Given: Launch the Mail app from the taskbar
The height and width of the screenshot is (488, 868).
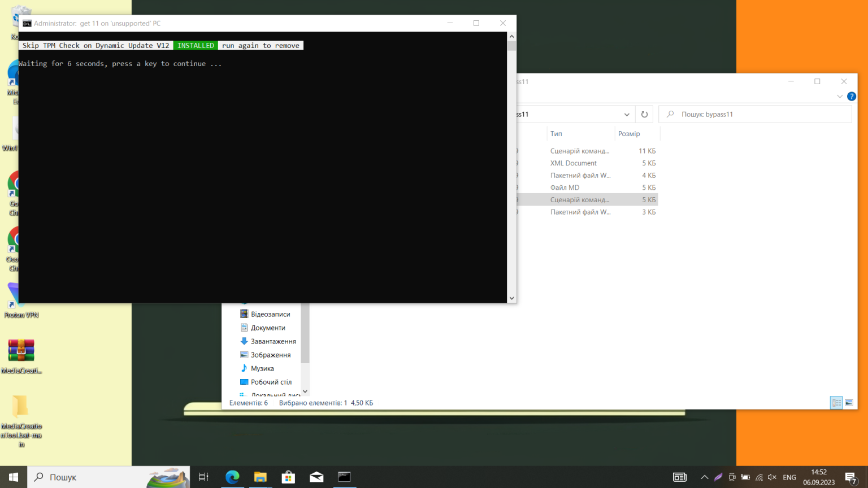Looking at the screenshot, I should coord(316,477).
